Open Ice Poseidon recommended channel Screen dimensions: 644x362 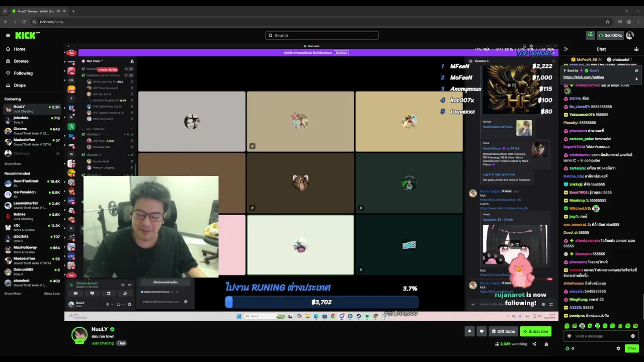pyautogui.click(x=32, y=194)
